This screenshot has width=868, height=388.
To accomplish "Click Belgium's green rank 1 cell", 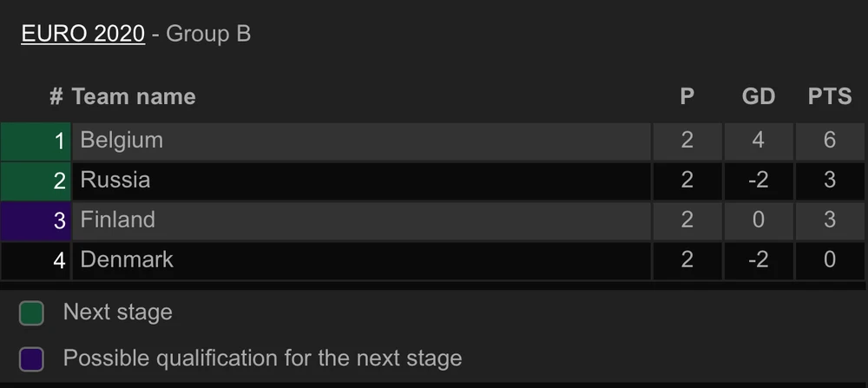I will pyautogui.click(x=36, y=141).
